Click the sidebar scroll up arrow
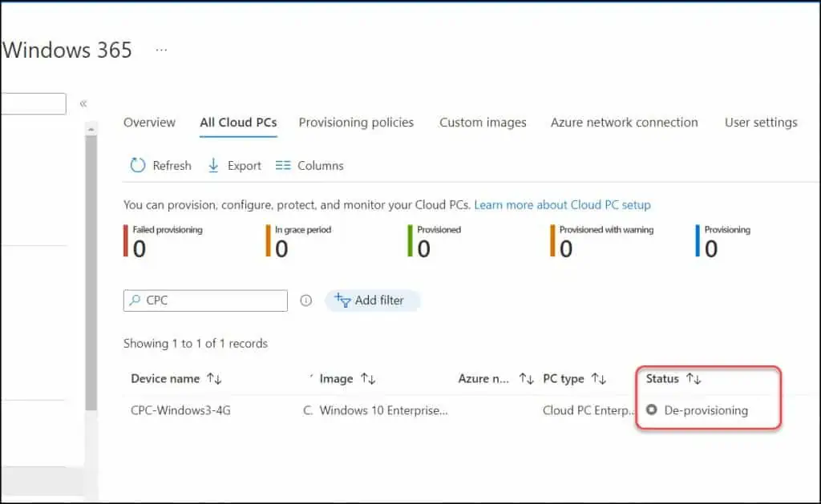Viewport: 821px width, 504px height. [x=91, y=129]
